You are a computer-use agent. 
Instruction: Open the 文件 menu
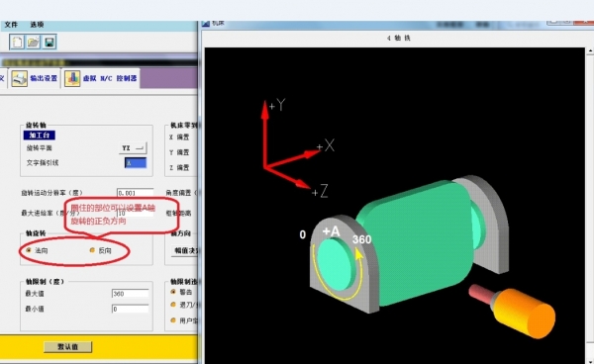(x=11, y=25)
